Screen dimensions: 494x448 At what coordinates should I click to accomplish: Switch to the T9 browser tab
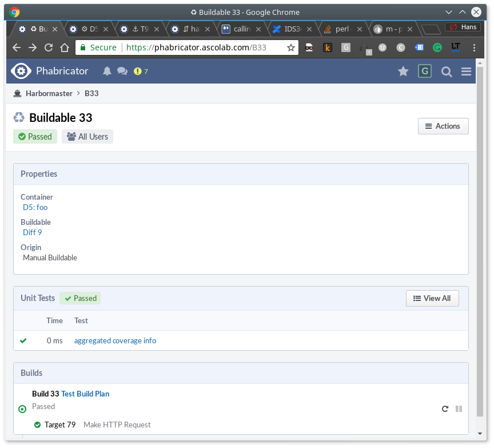tap(140, 29)
